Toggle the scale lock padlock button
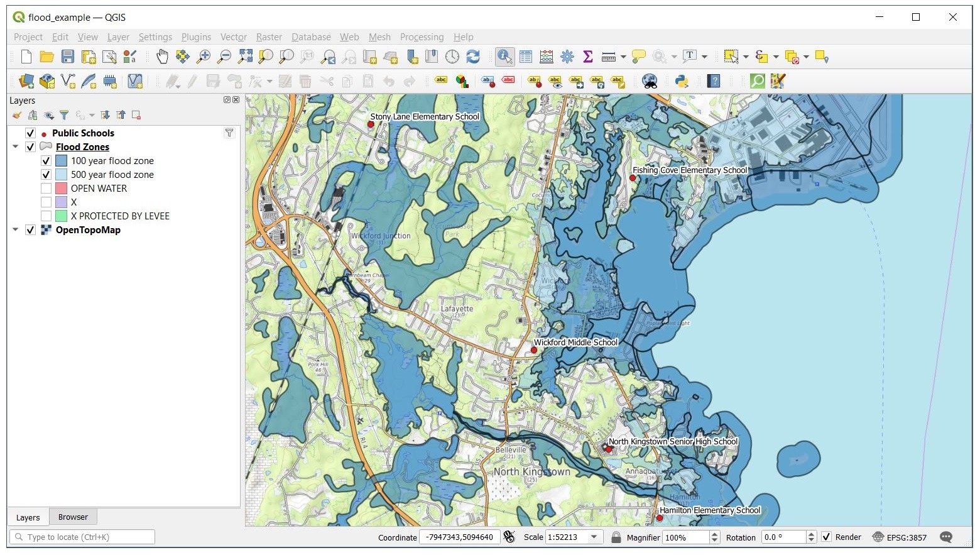Screen dimensions: 980x555 click(x=616, y=537)
